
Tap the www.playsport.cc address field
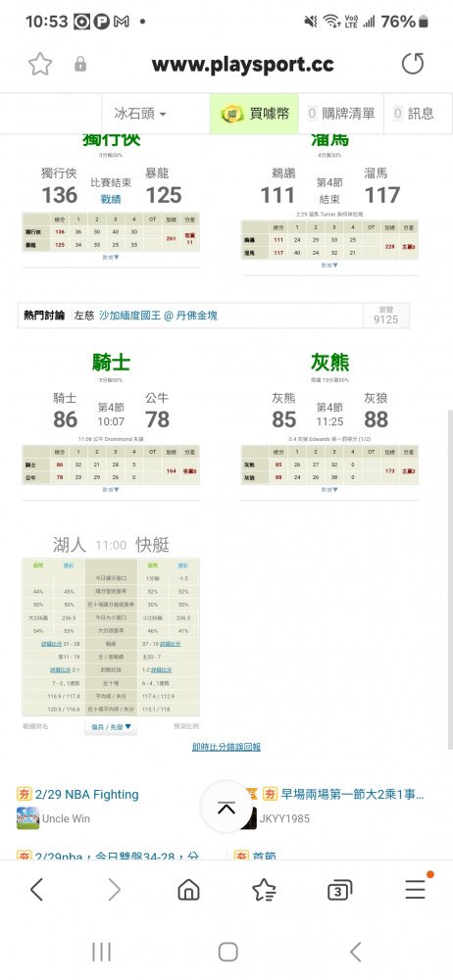pyautogui.click(x=243, y=64)
